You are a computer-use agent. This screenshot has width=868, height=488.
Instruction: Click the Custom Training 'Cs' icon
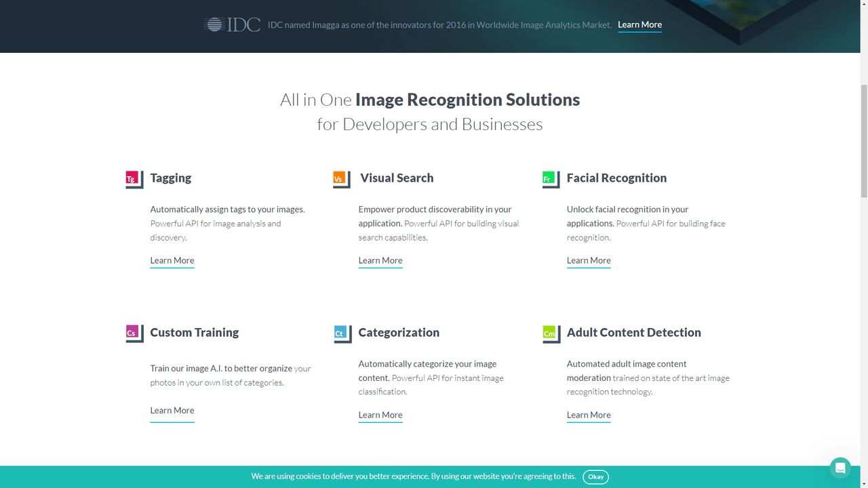pos(134,333)
